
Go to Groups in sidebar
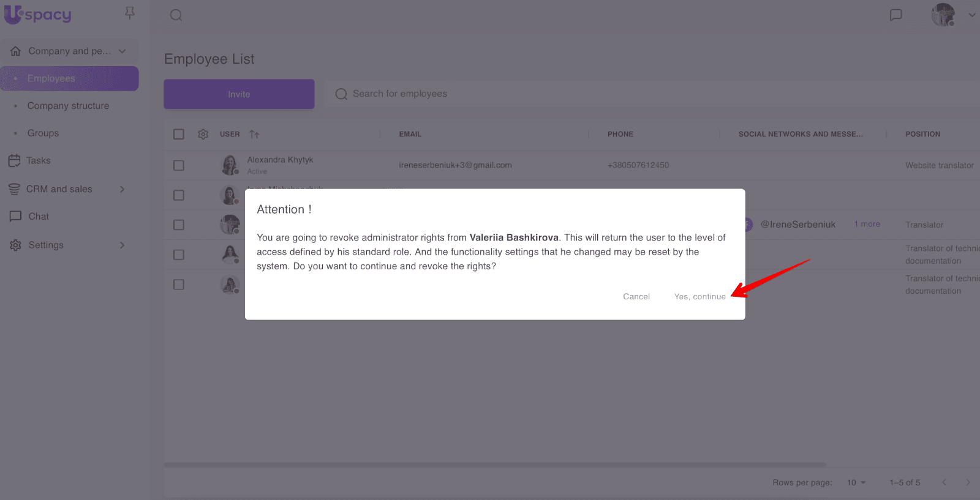tap(43, 133)
